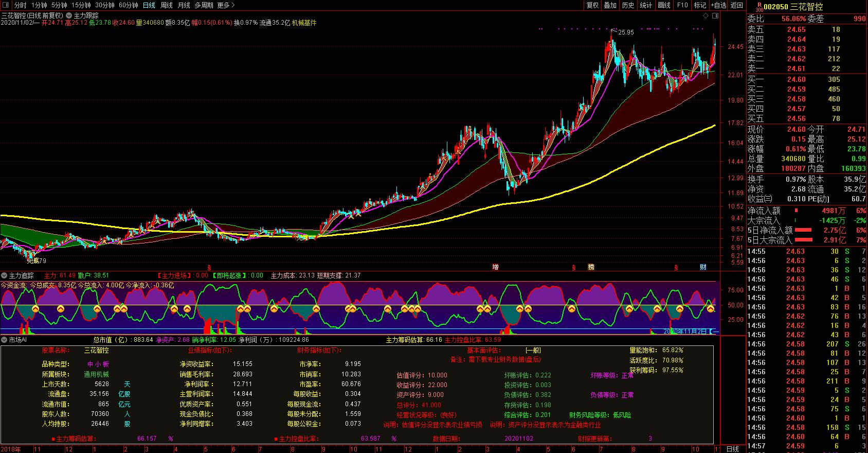This screenshot has height=453, width=868.
Task: Add stock with +自选 button
Action: (x=719, y=5)
